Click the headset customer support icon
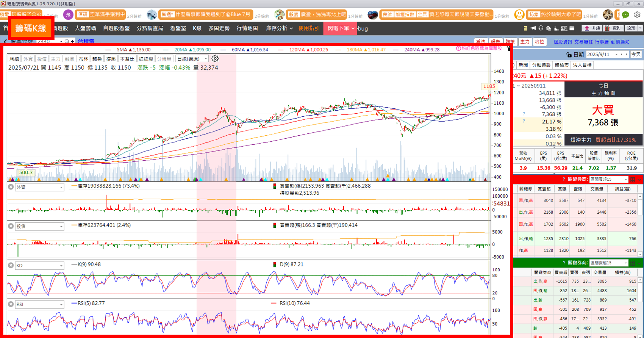Viewport: 644px width, 338px height. point(541,28)
